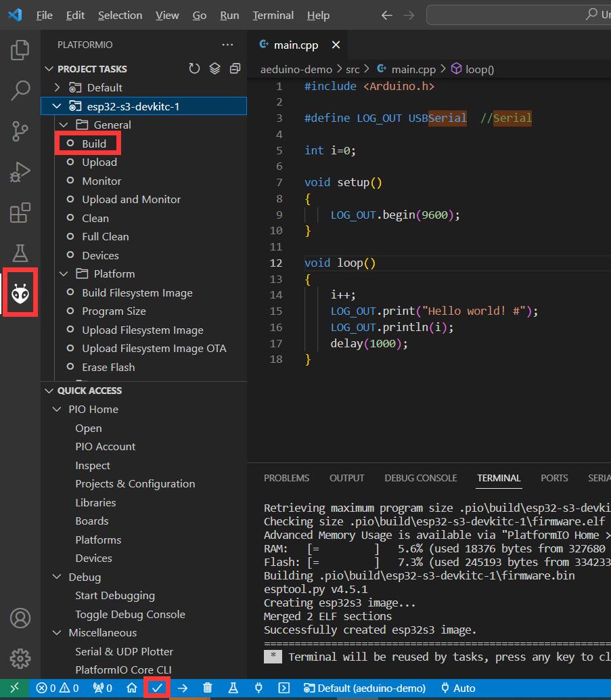The image size is (611, 700).
Task: Collapse all Project Tasks
Action: coord(235,68)
